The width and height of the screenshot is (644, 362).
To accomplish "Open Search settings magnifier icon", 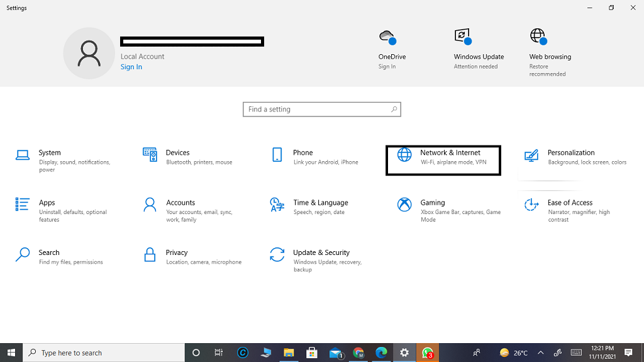I will [x=23, y=254].
